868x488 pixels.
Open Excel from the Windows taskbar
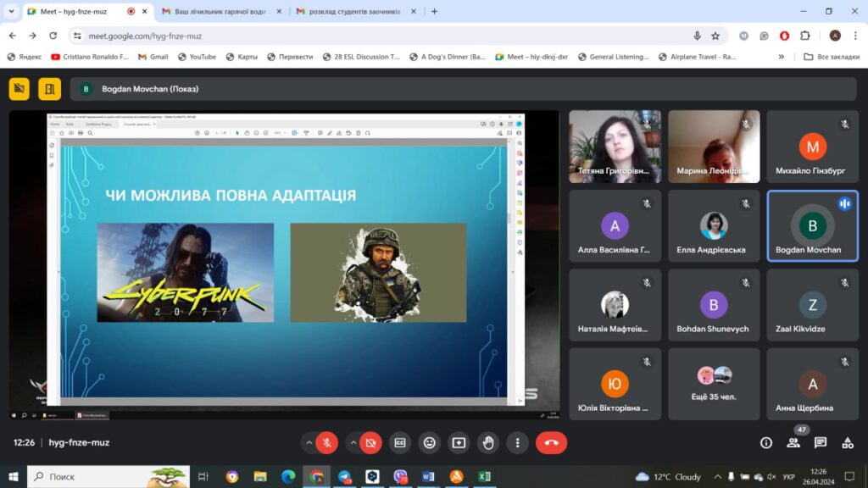(x=484, y=476)
